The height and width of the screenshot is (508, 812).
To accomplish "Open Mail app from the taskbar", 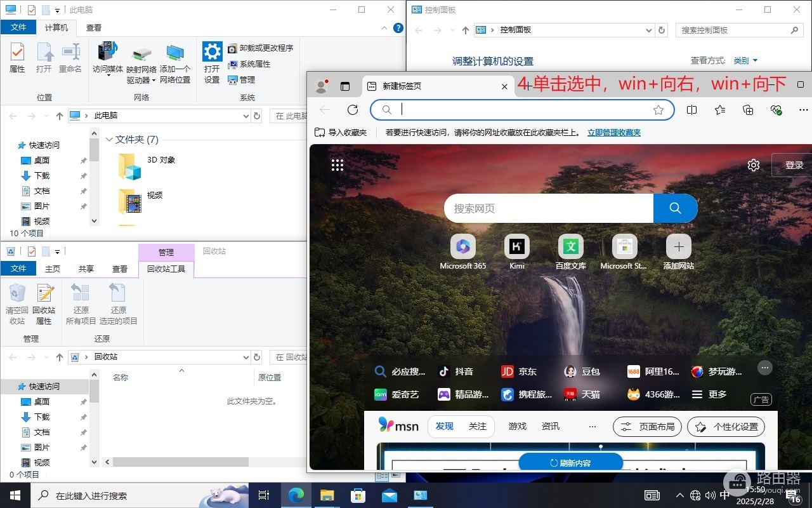I will click(389, 495).
